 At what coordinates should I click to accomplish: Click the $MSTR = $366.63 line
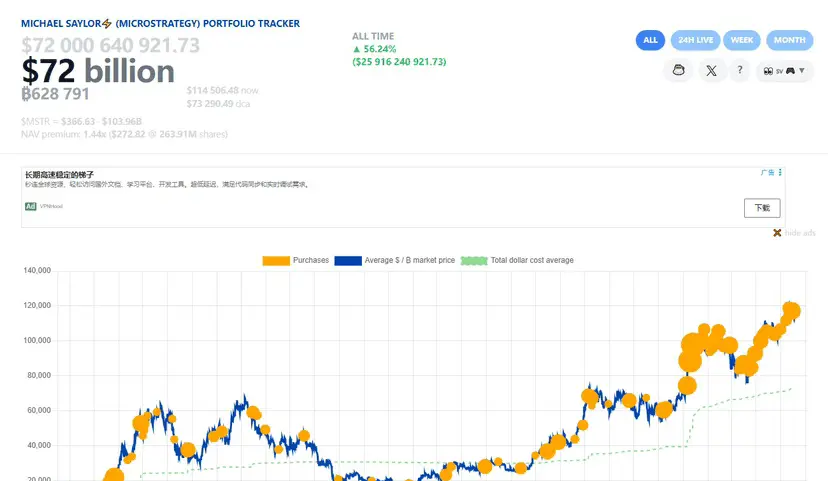pyautogui.click(x=81, y=121)
